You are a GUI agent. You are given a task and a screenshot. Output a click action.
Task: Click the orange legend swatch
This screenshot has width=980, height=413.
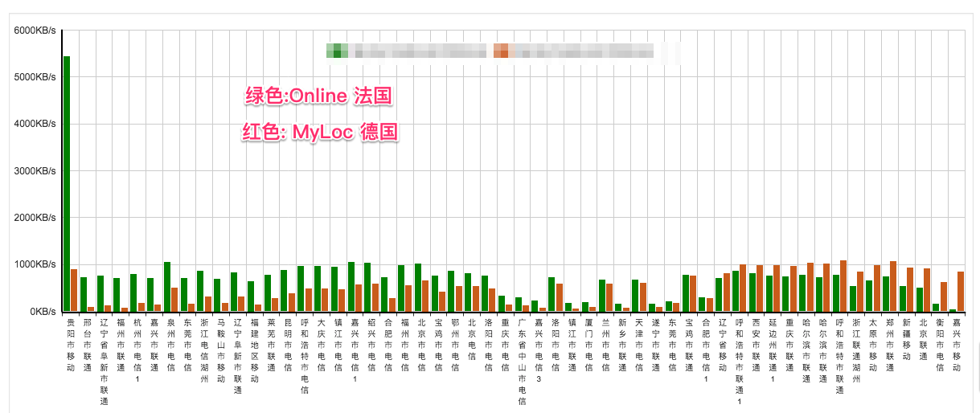point(501,51)
